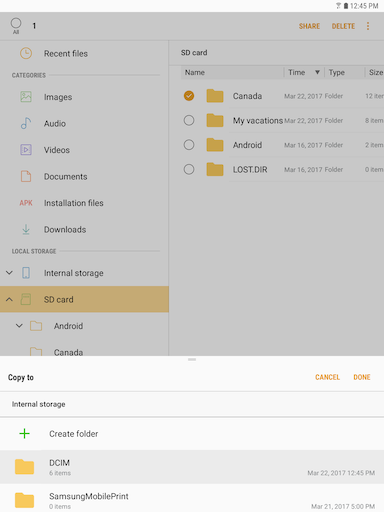
Task: Toggle the select All circle
Action: pyautogui.click(x=16, y=23)
